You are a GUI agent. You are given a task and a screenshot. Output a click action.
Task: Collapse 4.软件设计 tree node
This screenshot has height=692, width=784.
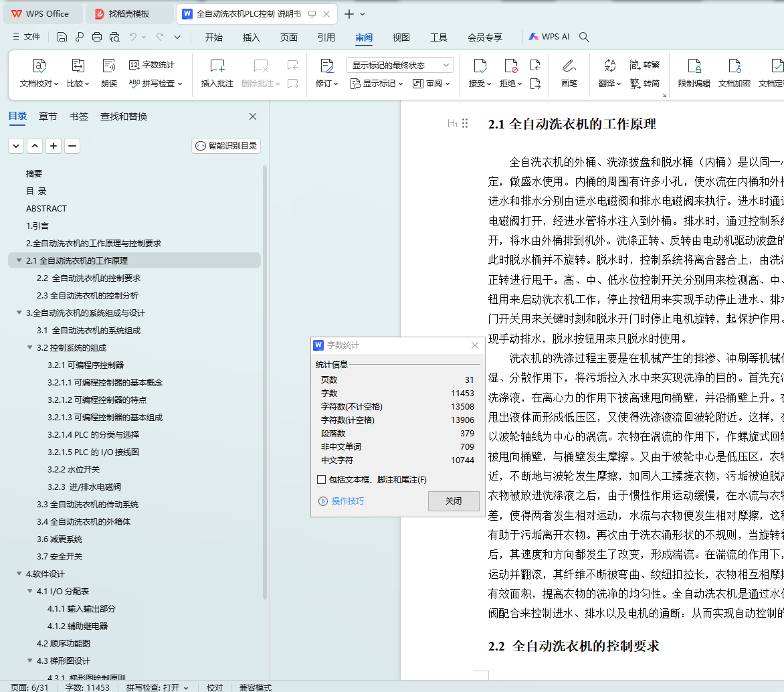coord(19,574)
